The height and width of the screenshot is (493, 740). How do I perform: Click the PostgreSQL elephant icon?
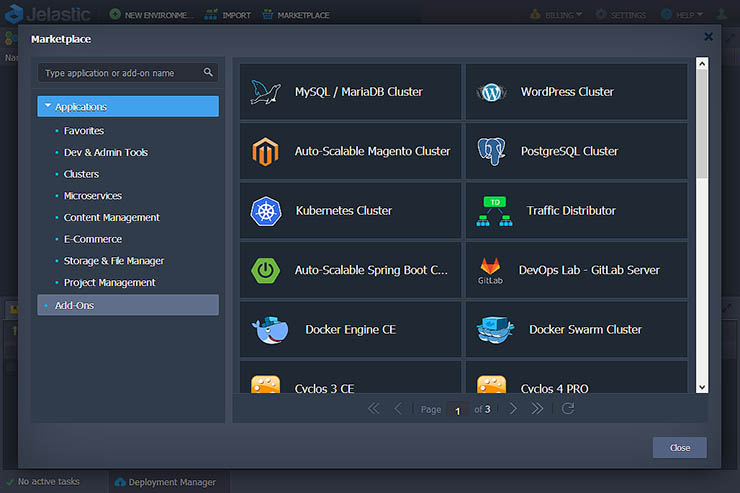490,151
